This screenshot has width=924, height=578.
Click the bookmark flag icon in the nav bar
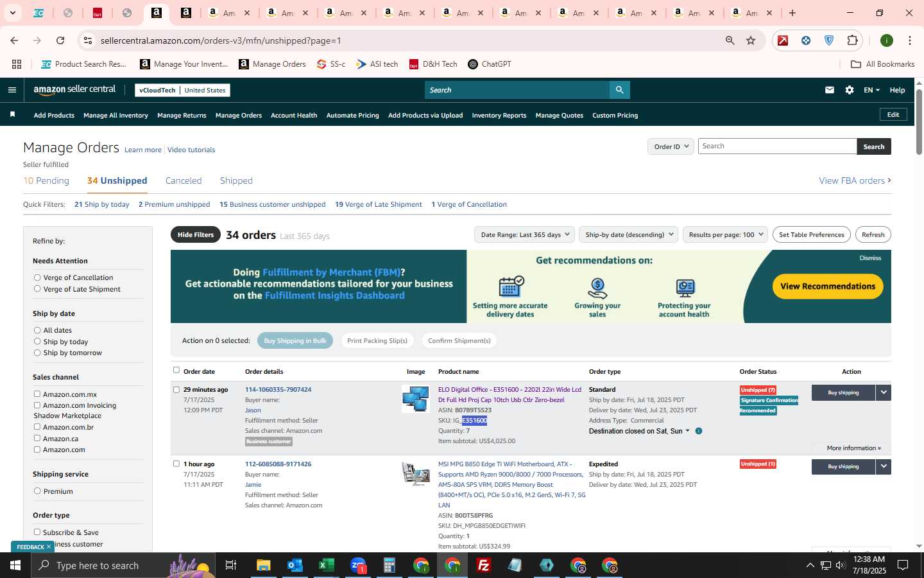pos(12,115)
